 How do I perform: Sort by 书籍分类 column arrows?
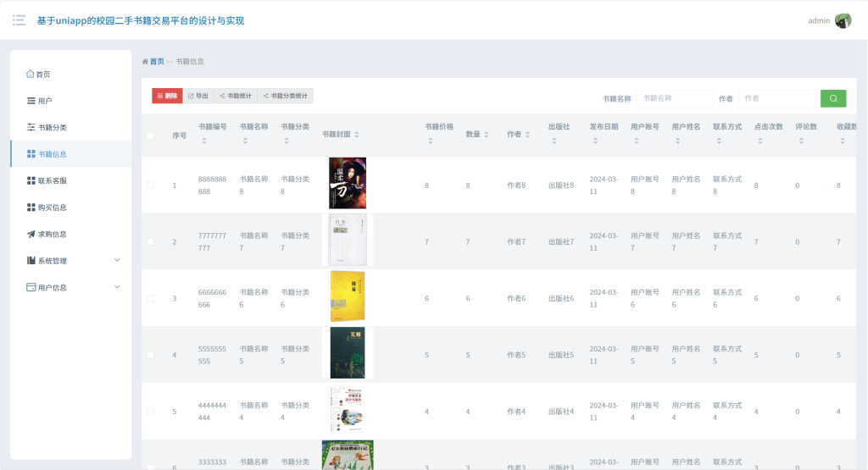coord(287,141)
